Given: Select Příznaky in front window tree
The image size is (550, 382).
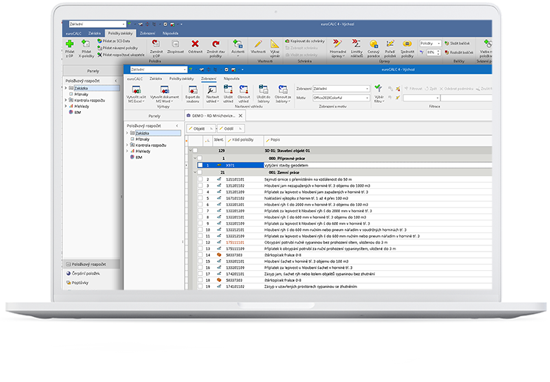Looking at the screenshot, I should pyautogui.click(x=140, y=139).
